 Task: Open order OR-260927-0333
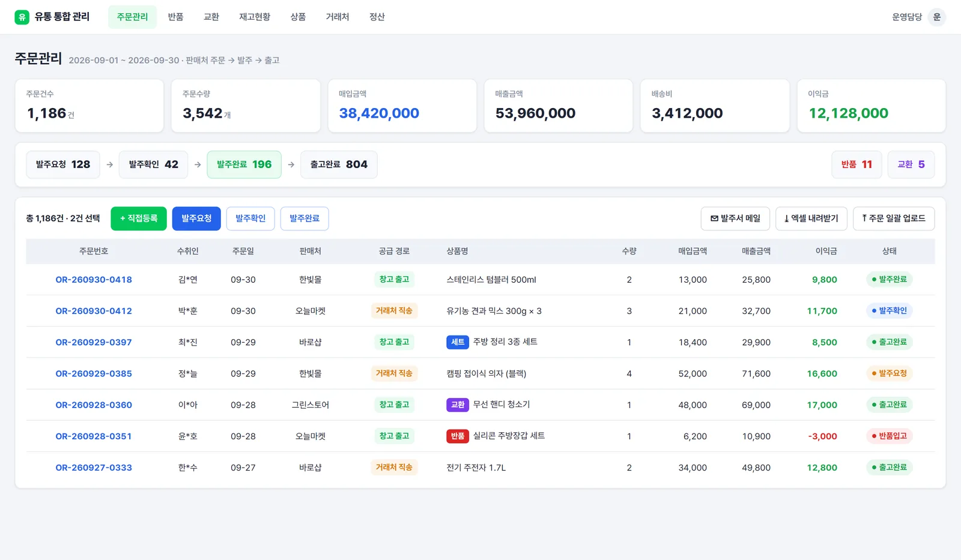tap(94, 468)
